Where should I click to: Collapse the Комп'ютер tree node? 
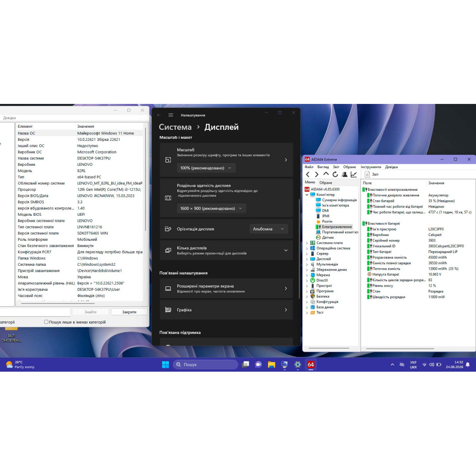(x=307, y=195)
